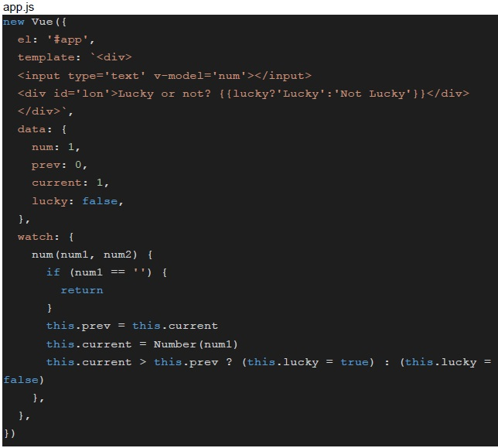Click the 'prev: 0,' line
The image size is (498, 448).
point(60,165)
